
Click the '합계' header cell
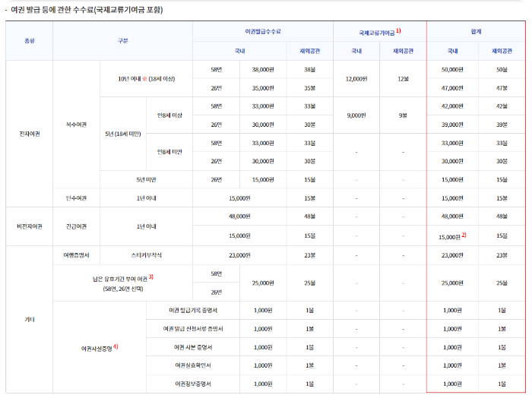coord(476,32)
